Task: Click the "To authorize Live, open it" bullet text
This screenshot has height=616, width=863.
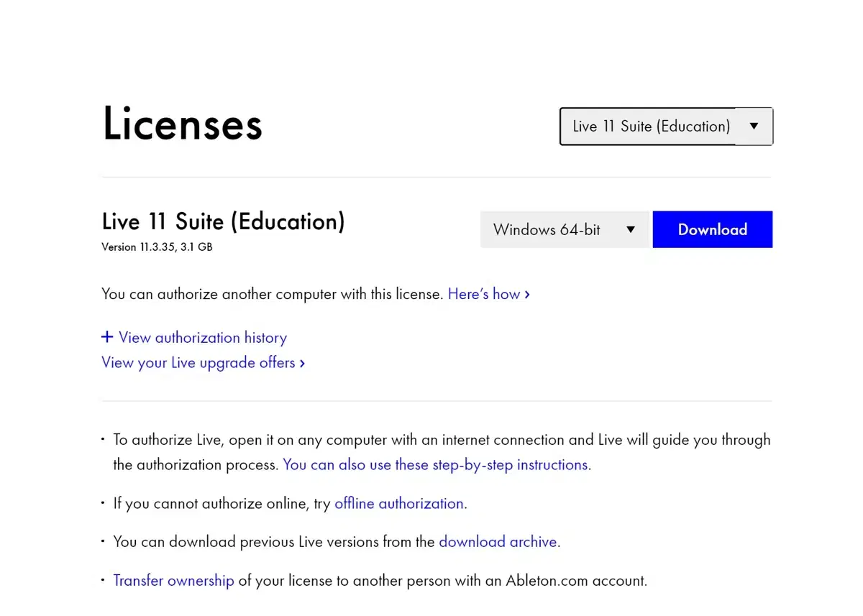Action: [442, 452]
